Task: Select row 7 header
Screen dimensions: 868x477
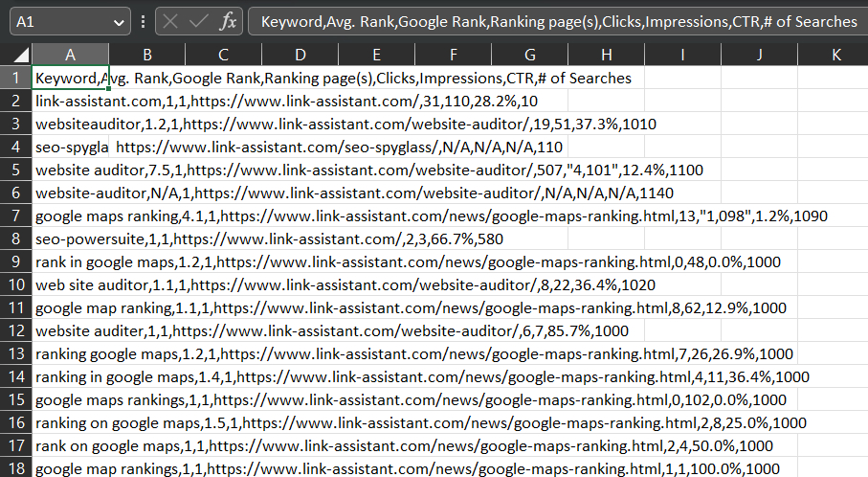Action: click(x=15, y=216)
